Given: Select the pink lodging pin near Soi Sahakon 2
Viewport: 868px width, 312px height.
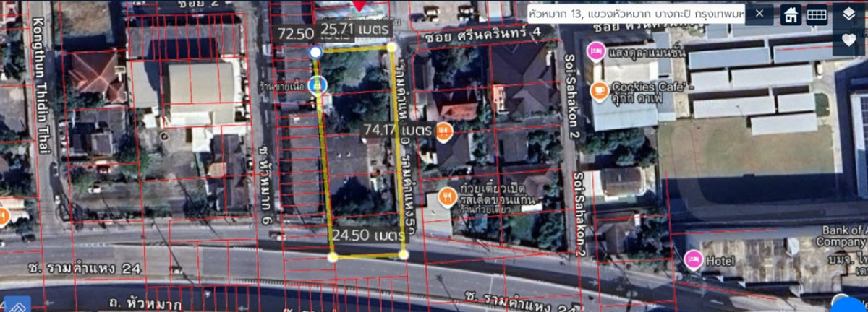Looking at the screenshot, I should tap(595, 51).
